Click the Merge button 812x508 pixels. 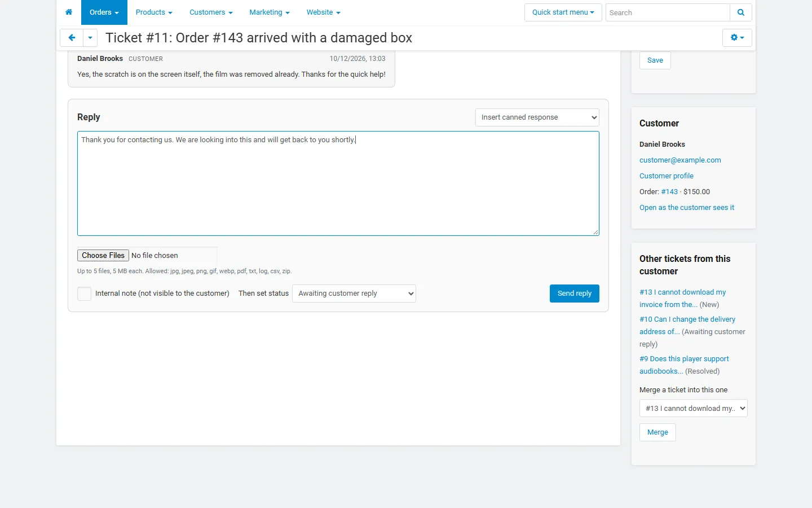[657, 432]
